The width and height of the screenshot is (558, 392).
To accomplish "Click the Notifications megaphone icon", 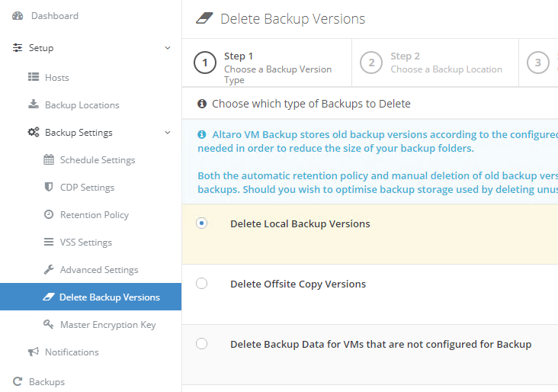I will tap(34, 352).
